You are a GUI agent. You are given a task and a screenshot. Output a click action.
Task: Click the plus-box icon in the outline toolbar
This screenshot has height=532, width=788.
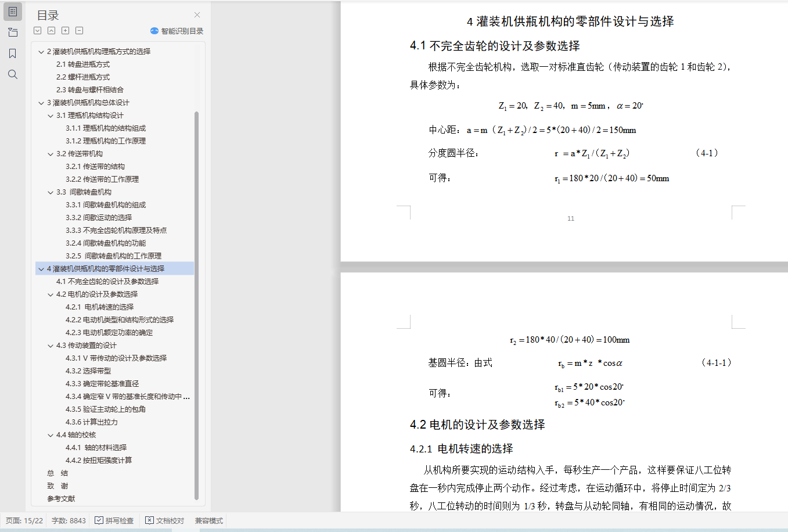point(66,31)
